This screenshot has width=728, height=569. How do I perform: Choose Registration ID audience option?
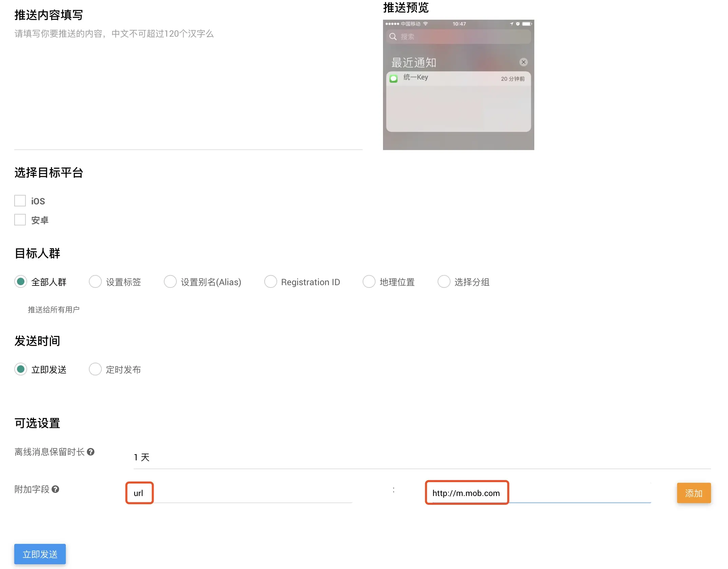270,281
